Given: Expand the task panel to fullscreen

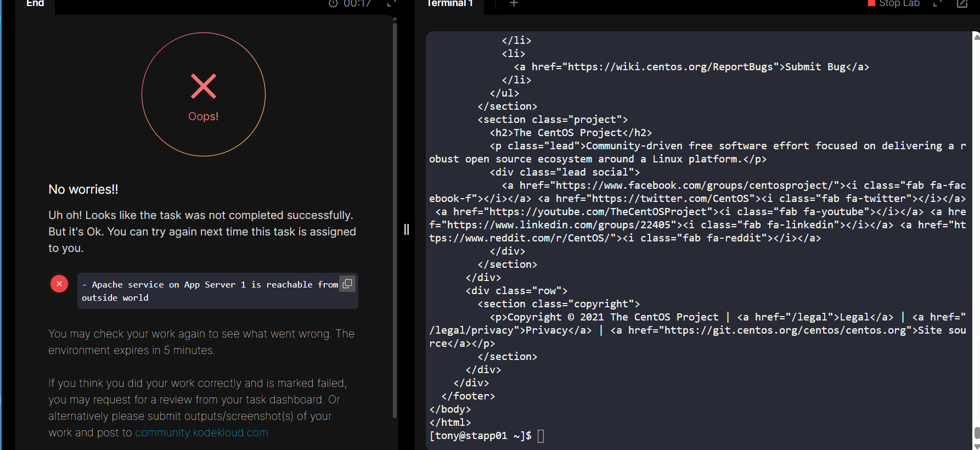Looking at the screenshot, I should [391, 3].
